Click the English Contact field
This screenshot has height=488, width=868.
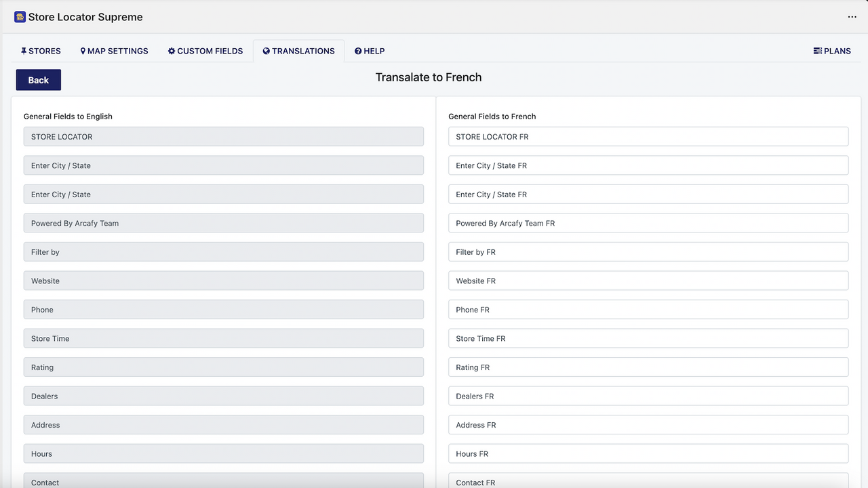pos(224,480)
